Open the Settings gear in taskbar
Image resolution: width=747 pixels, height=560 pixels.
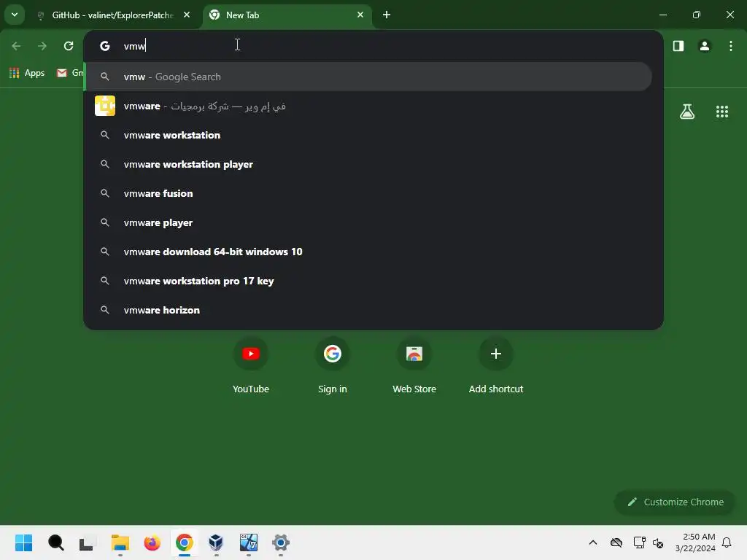tap(281, 542)
